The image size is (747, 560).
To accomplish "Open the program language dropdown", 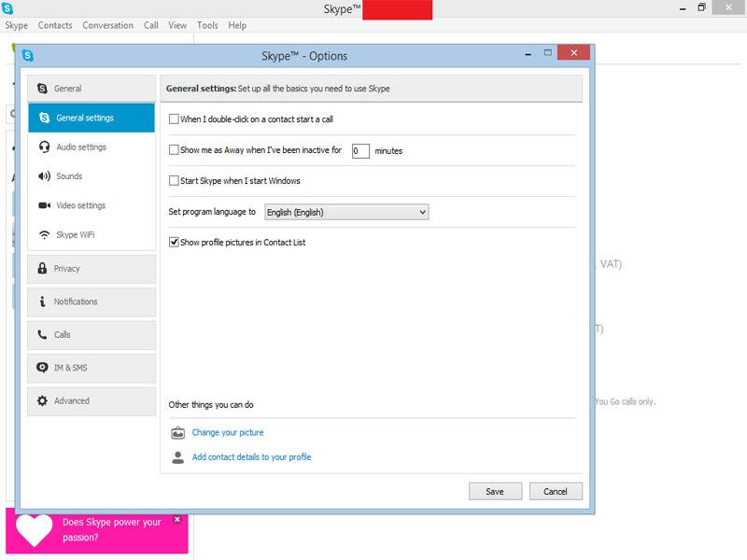I will click(346, 212).
